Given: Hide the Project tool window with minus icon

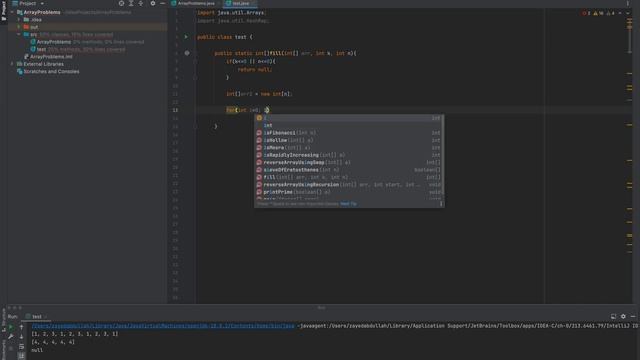Looking at the screenshot, I should pos(162,3).
